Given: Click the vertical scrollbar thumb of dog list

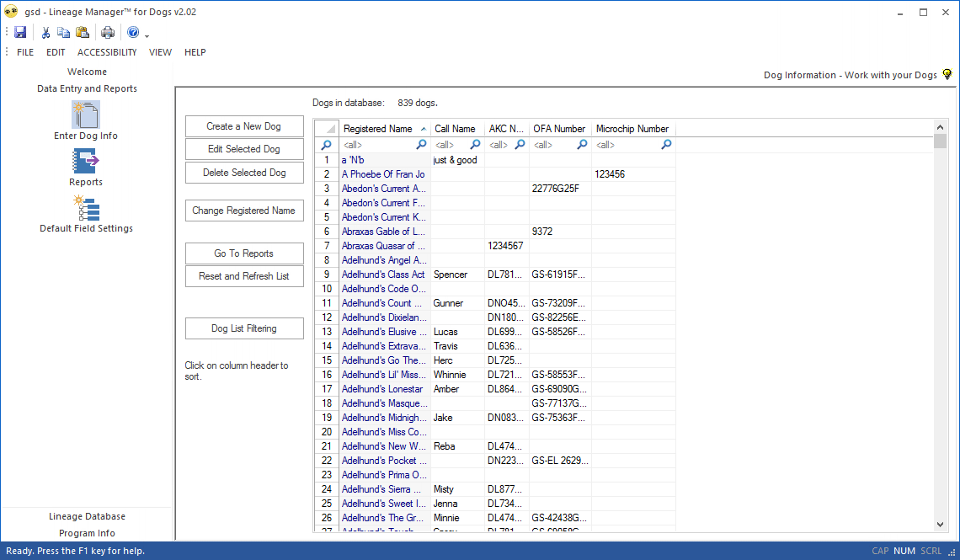Looking at the screenshot, I should [940, 141].
